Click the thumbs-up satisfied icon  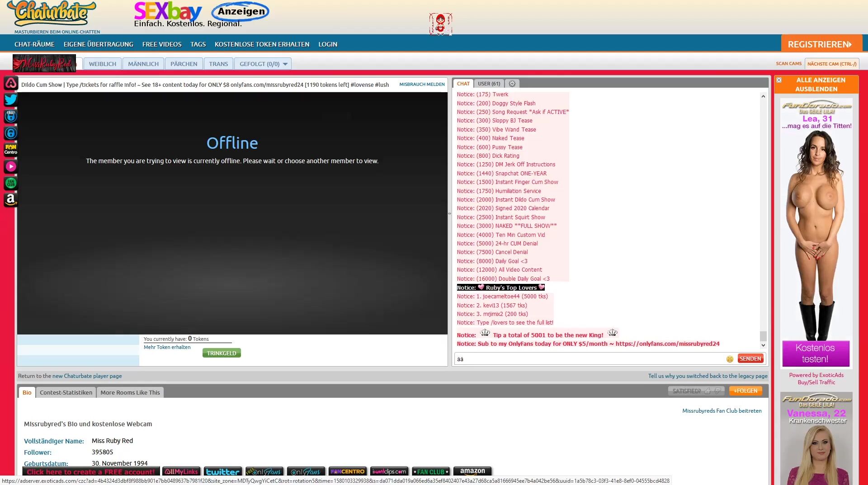(x=708, y=391)
